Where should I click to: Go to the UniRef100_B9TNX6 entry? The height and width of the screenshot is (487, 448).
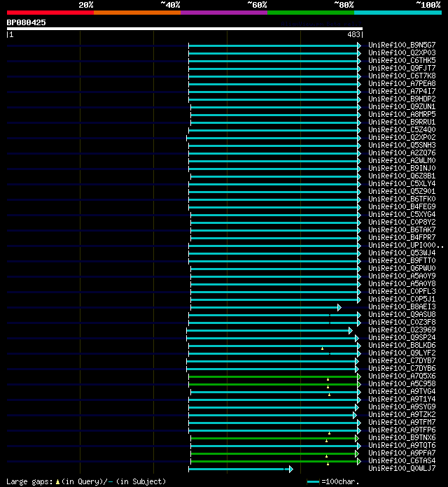402,437
